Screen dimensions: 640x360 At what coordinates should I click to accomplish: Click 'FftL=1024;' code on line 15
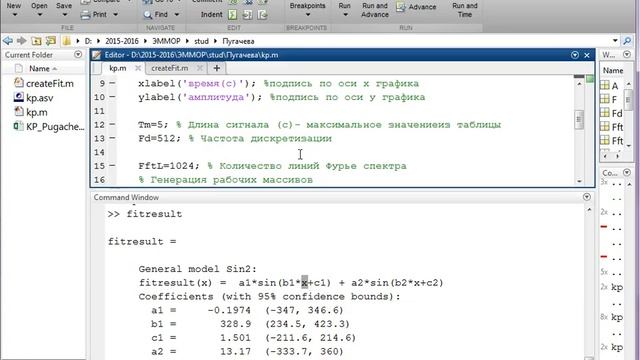pyautogui.click(x=169, y=166)
